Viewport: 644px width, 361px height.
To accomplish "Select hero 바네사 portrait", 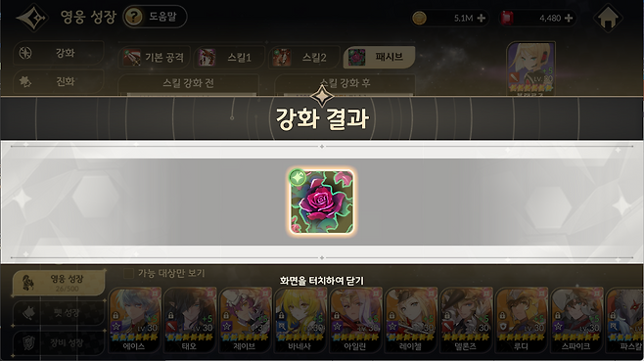I will (x=300, y=320).
